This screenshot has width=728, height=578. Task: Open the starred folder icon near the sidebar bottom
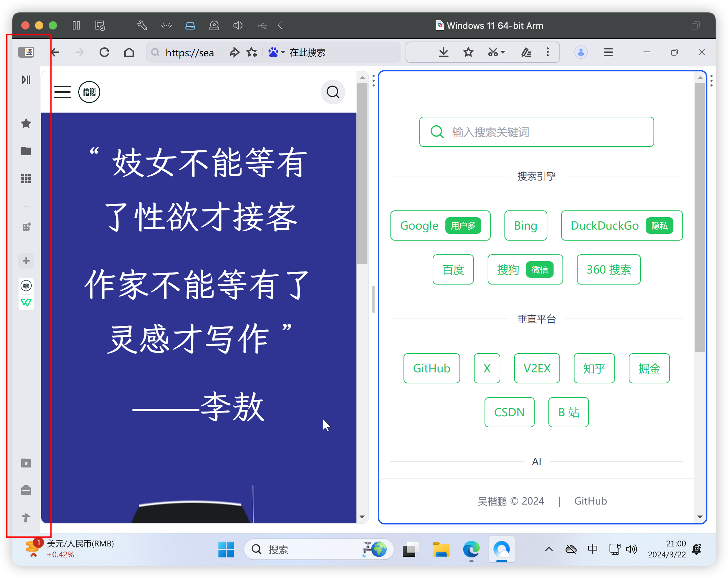point(26,463)
